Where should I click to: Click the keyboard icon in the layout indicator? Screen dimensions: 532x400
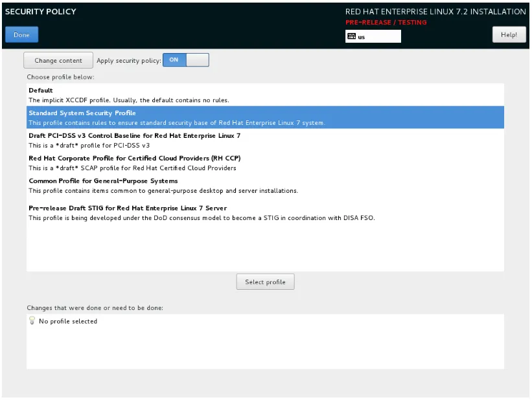[352, 37]
